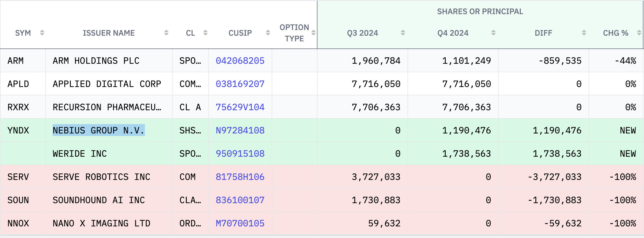The height and width of the screenshot is (238, 644).
Task: Click Q4 value 1,738,563
Action: click(x=467, y=154)
